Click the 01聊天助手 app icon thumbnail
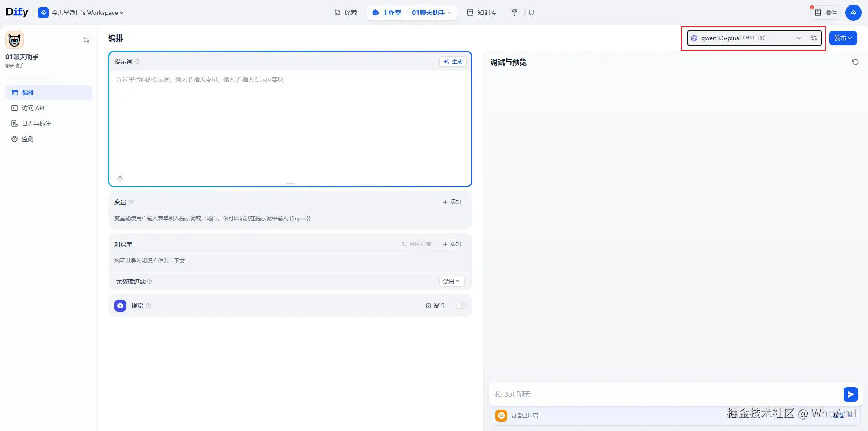 (x=14, y=40)
